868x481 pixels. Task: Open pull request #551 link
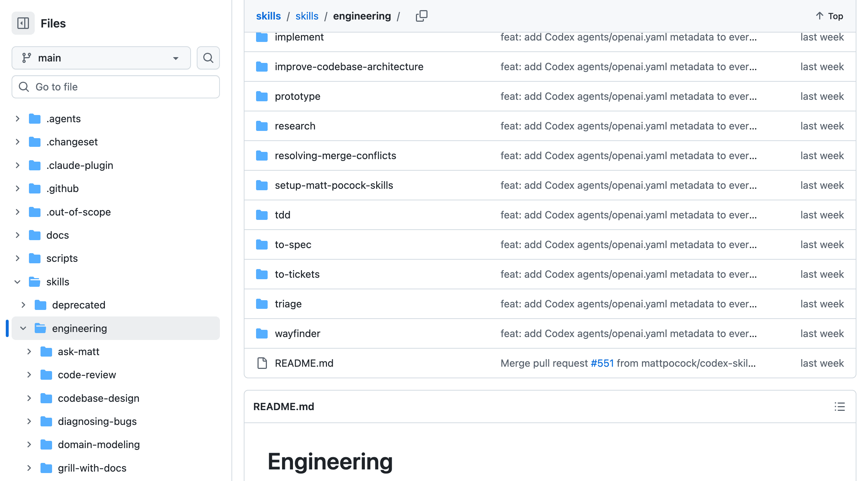click(x=602, y=363)
